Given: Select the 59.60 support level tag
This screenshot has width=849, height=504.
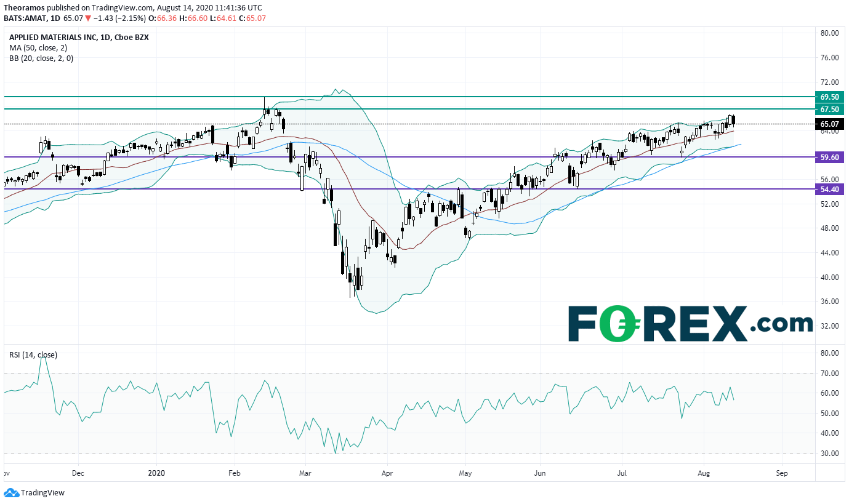Looking at the screenshot, I should click(x=829, y=157).
